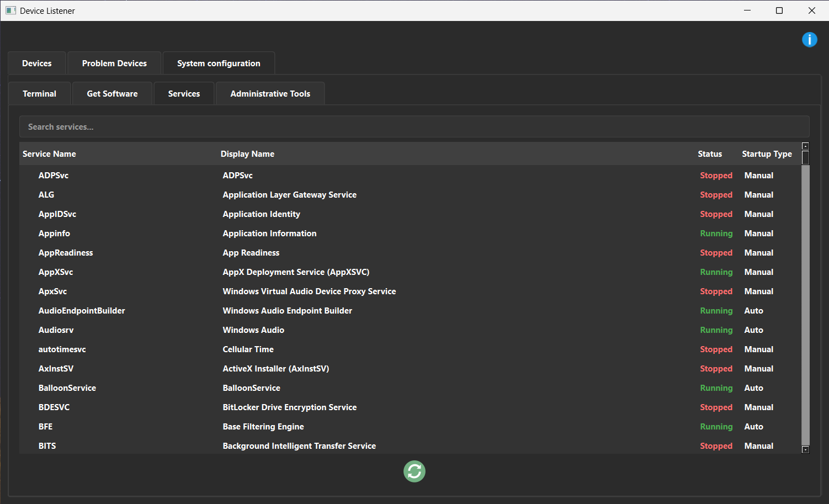Click the scrollbar up arrow

(x=805, y=146)
